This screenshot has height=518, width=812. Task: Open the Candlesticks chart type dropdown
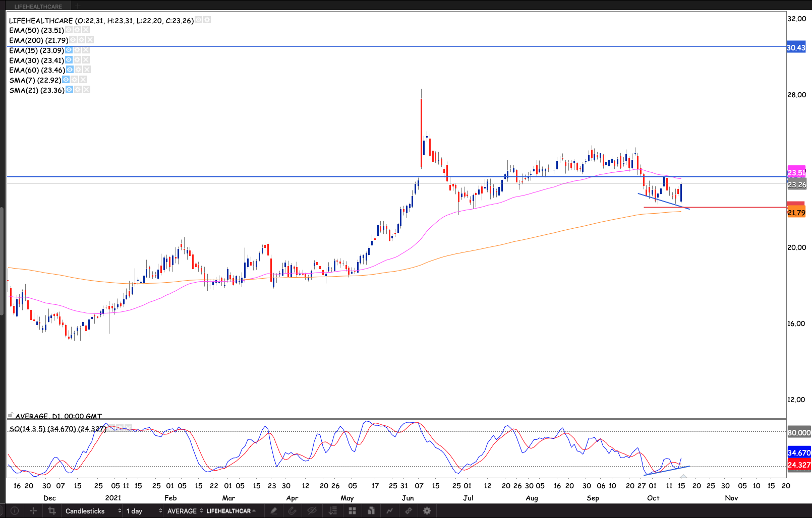click(93, 510)
